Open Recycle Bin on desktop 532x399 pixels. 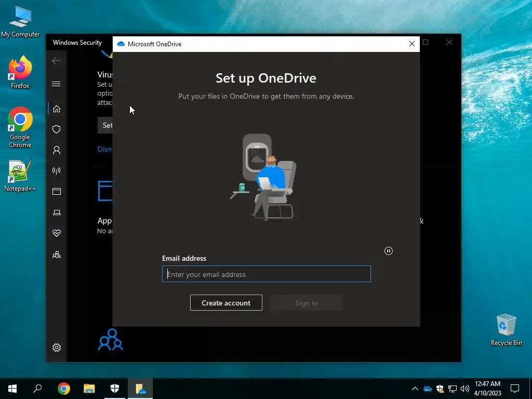(506, 330)
